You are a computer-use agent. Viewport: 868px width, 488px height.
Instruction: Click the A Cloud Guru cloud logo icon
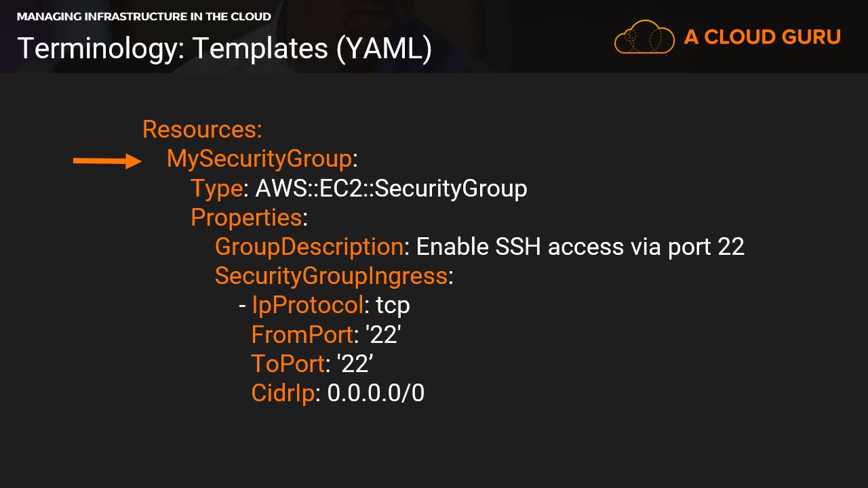click(644, 37)
